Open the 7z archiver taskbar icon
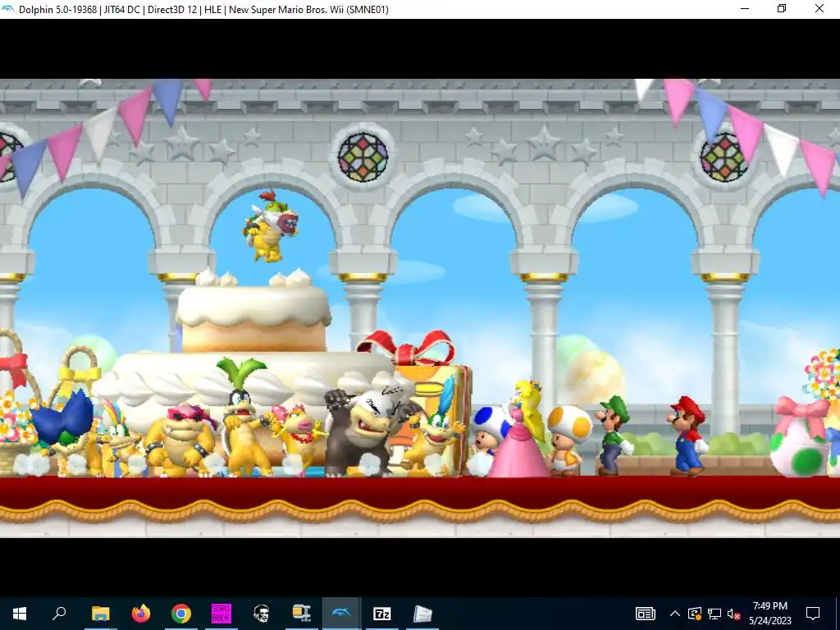The image size is (840, 630). click(382, 614)
